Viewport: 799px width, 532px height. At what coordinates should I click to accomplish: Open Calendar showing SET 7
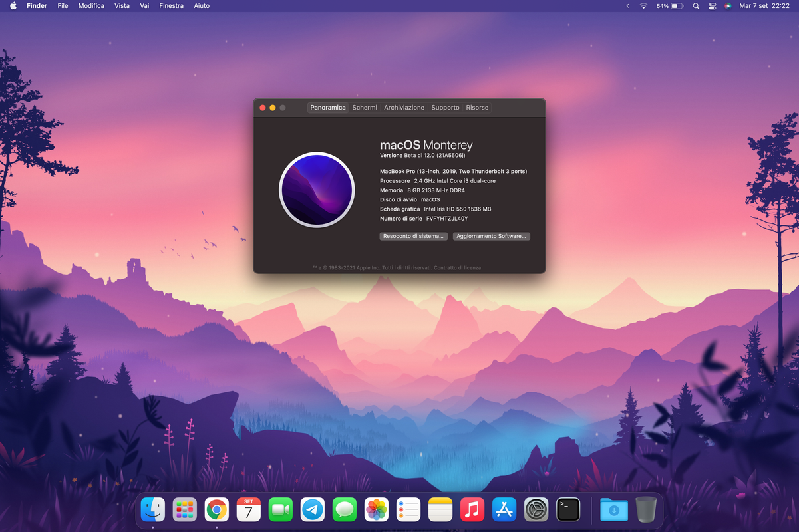coord(249,510)
